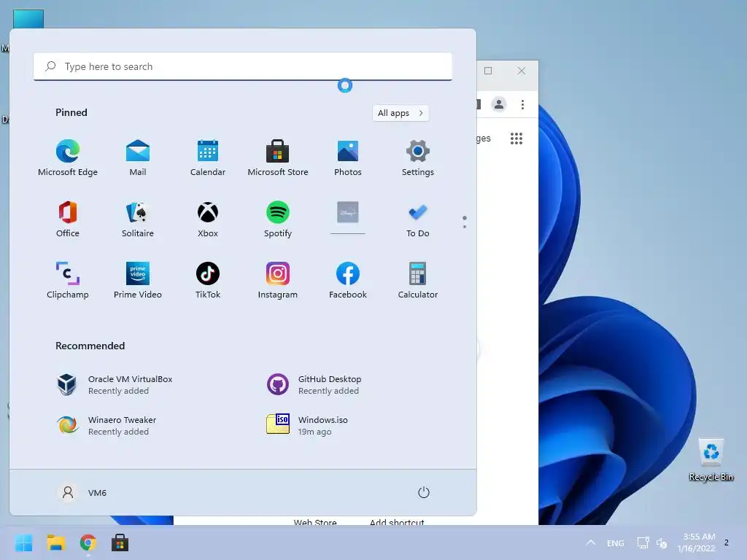This screenshot has width=747, height=560.
Task: Open File Explorer from the taskbar
Action: point(55,542)
